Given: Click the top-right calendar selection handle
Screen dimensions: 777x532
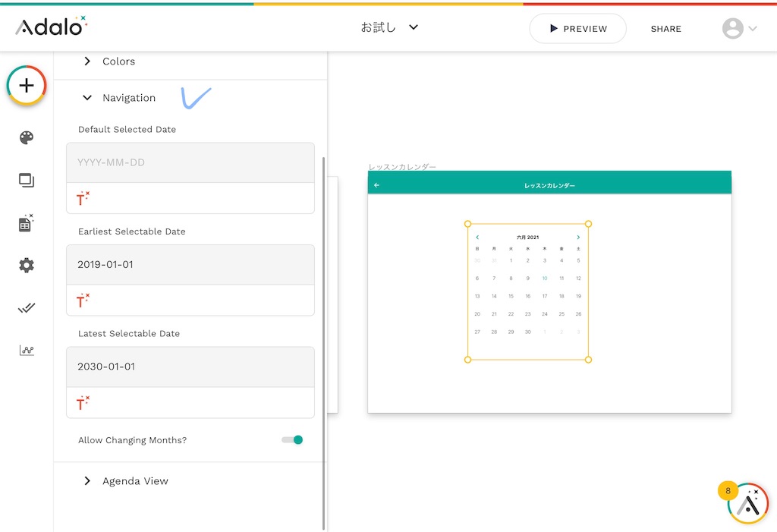Looking at the screenshot, I should click(588, 224).
